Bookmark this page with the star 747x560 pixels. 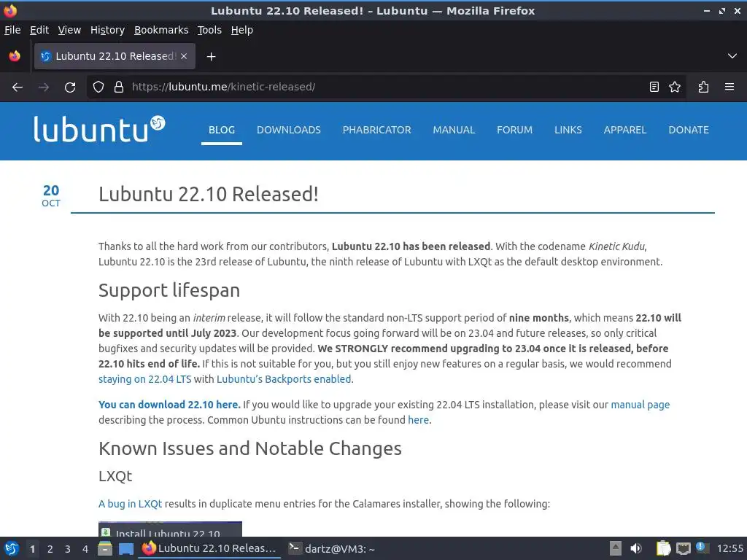675,87
